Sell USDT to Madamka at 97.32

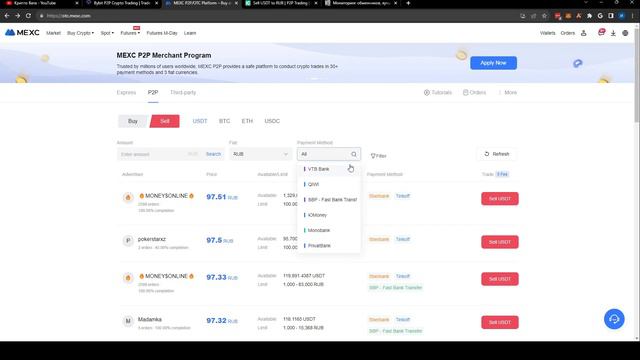tap(500, 322)
